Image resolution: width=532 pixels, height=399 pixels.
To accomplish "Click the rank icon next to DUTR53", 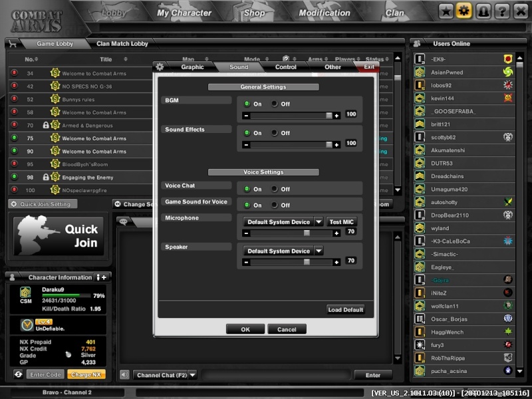I will [x=420, y=163].
